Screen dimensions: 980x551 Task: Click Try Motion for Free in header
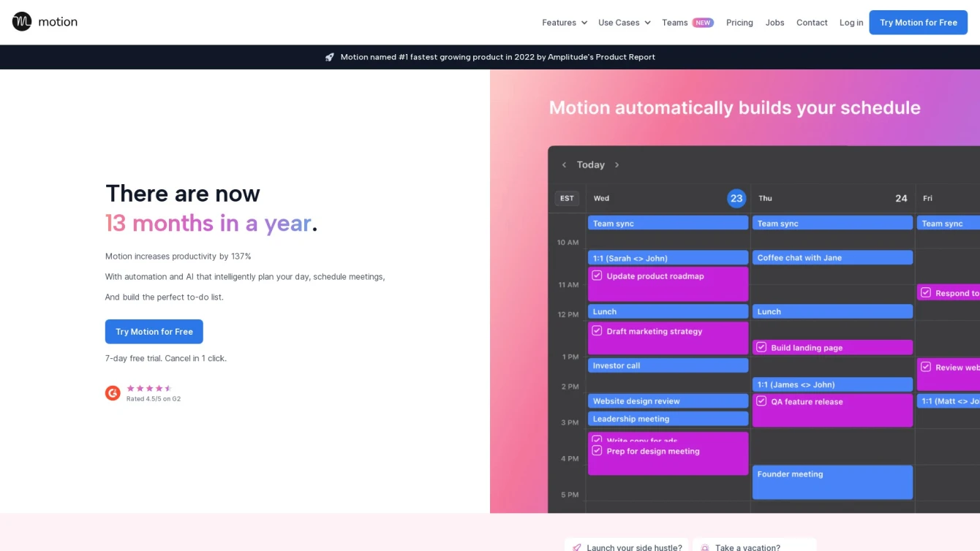pyautogui.click(x=918, y=23)
